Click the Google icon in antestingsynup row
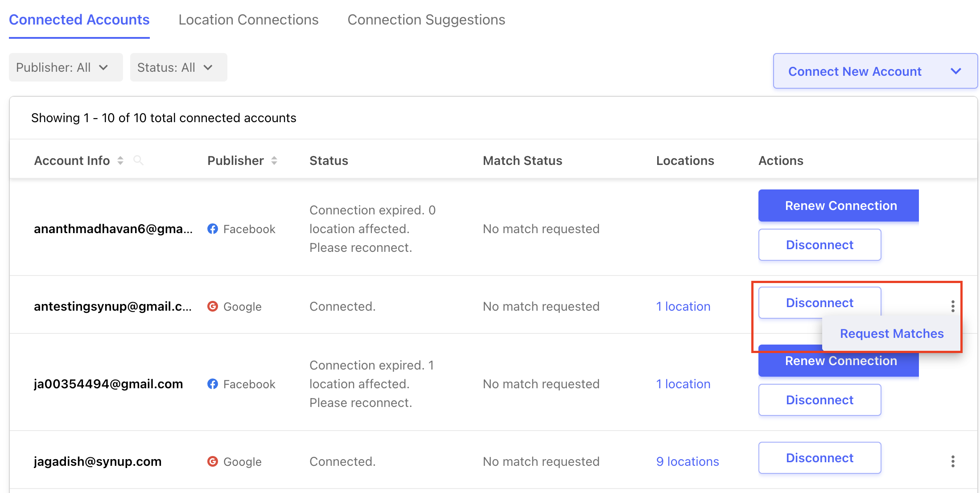This screenshot has height=493, width=980. (213, 306)
